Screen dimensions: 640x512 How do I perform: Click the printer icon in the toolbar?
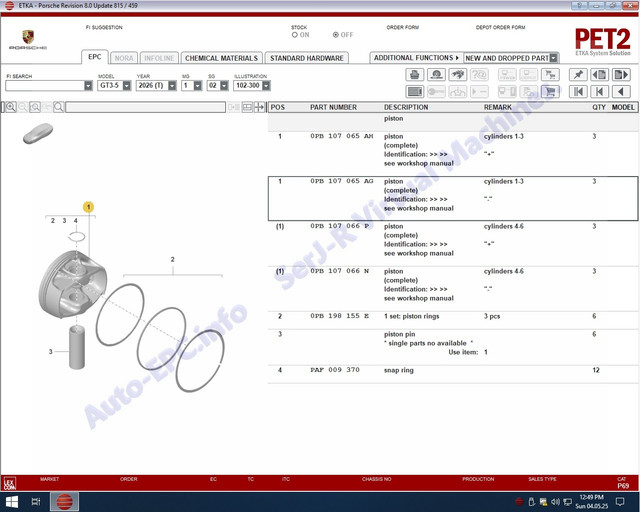(x=415, y=75)
